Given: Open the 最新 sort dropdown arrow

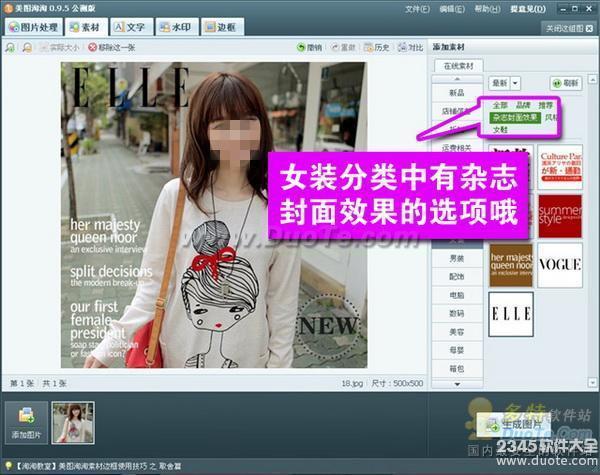Looking at the screenshot, I should tap(515, 83).
